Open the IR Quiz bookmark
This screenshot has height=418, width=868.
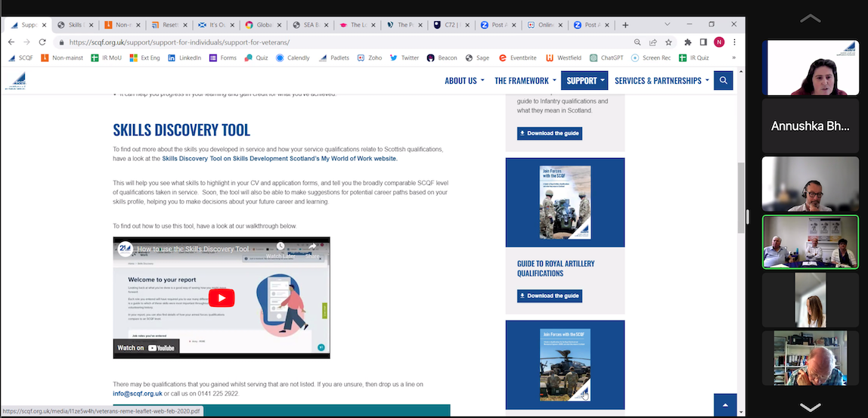coord(694,57)
